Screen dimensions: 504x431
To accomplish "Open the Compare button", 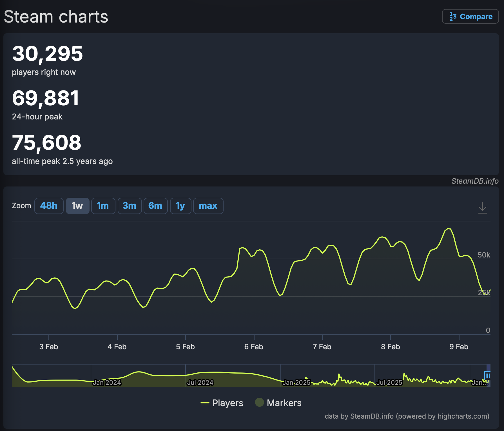I will coord(470,17).
